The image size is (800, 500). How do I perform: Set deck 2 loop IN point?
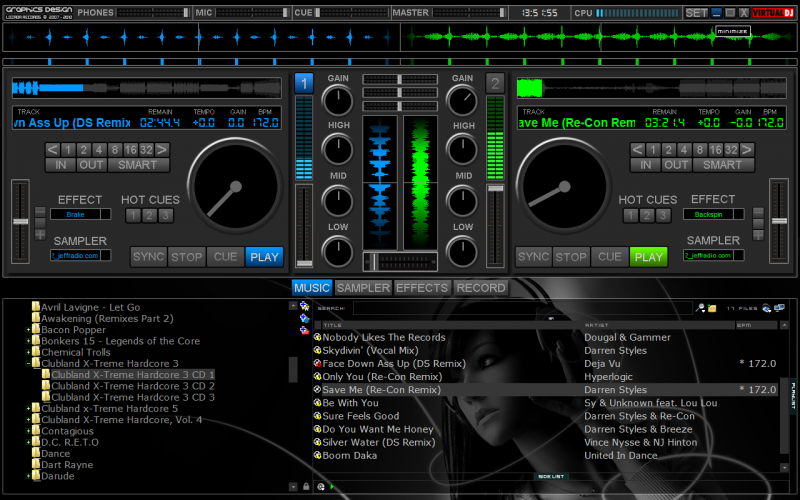(645, 165)
